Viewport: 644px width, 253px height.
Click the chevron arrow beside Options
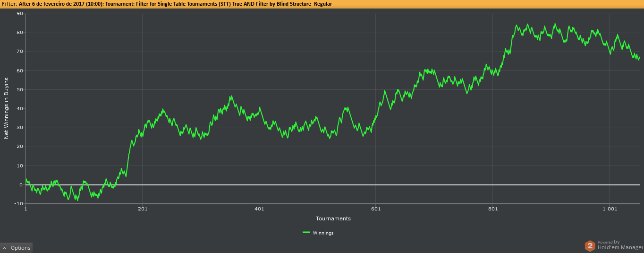[4, 248]
